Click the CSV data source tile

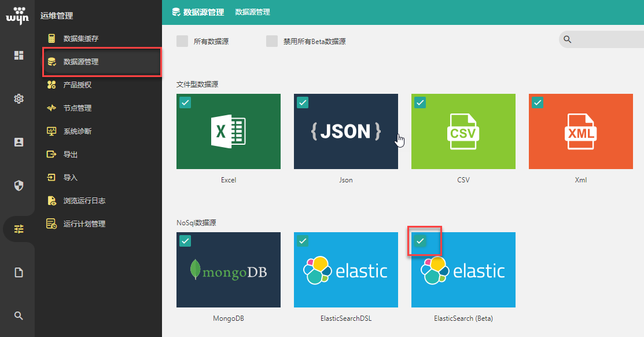(x=463, y=131)
